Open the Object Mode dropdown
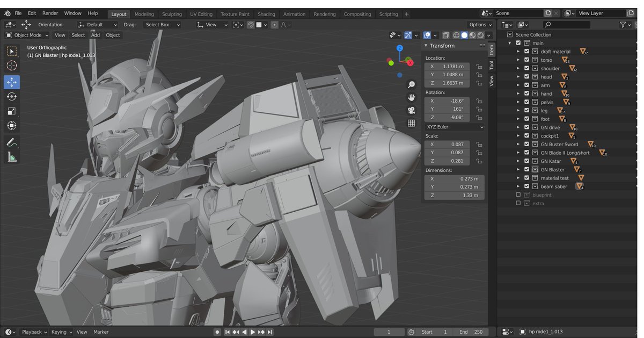644x338 pixels. (x=27, y=35)
